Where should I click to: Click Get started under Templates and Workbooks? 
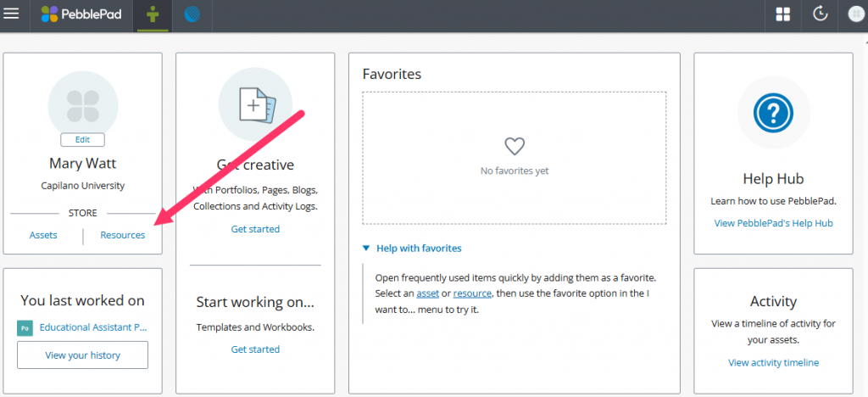point(255,349)
